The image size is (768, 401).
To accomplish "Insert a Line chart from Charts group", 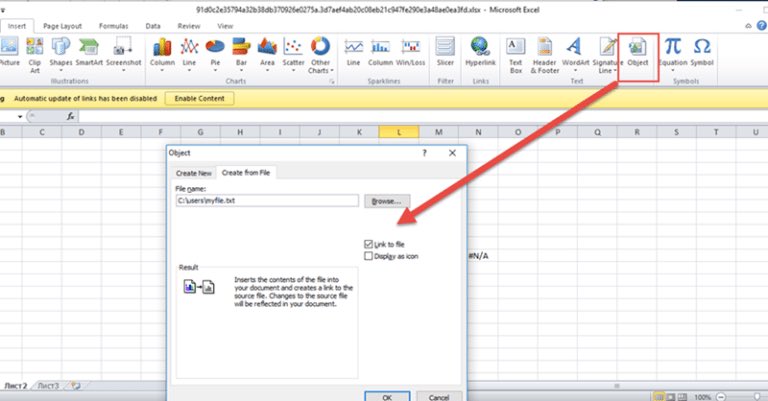I will [189, 54].
